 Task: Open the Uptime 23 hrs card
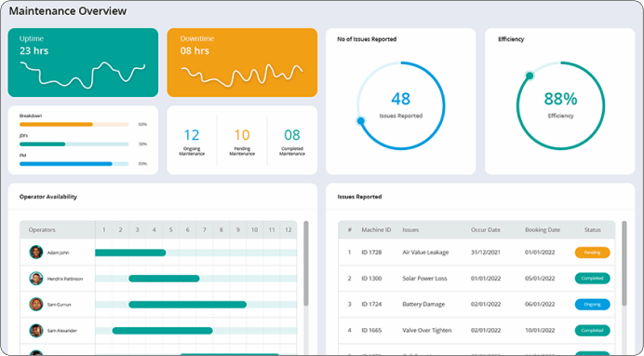(x=83, y=62)
